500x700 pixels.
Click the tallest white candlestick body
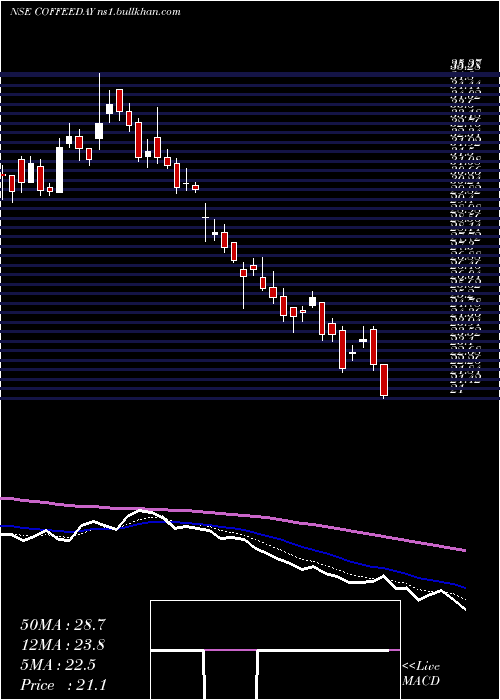pos(59,170)
